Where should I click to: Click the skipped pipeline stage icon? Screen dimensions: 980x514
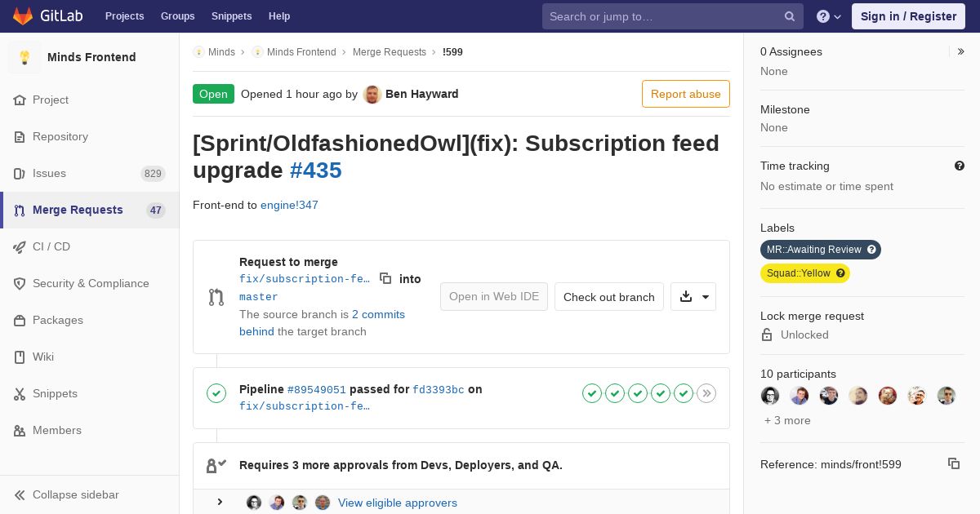[706, 393]
